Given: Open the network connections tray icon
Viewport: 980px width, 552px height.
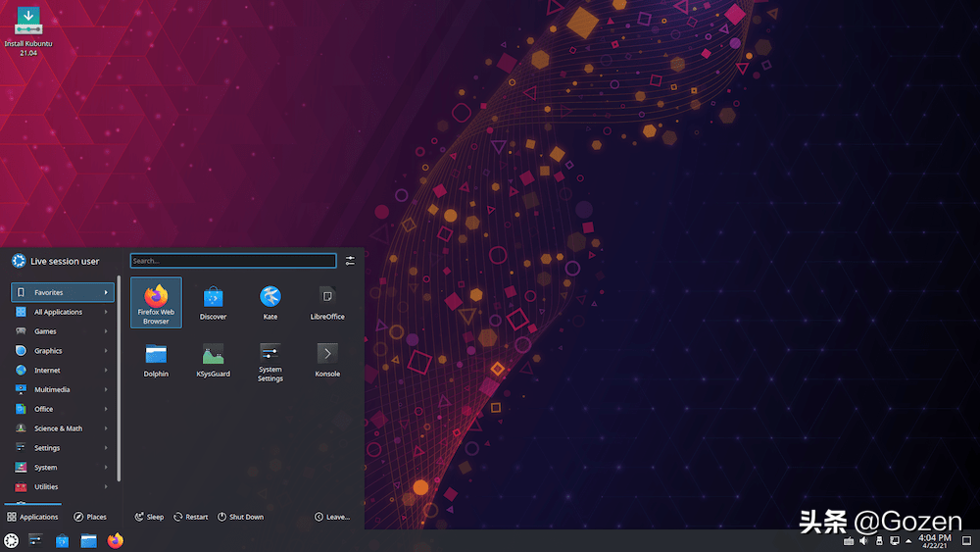Looking at the screenshot, I should pyautogui.click(x=895, y=541).
